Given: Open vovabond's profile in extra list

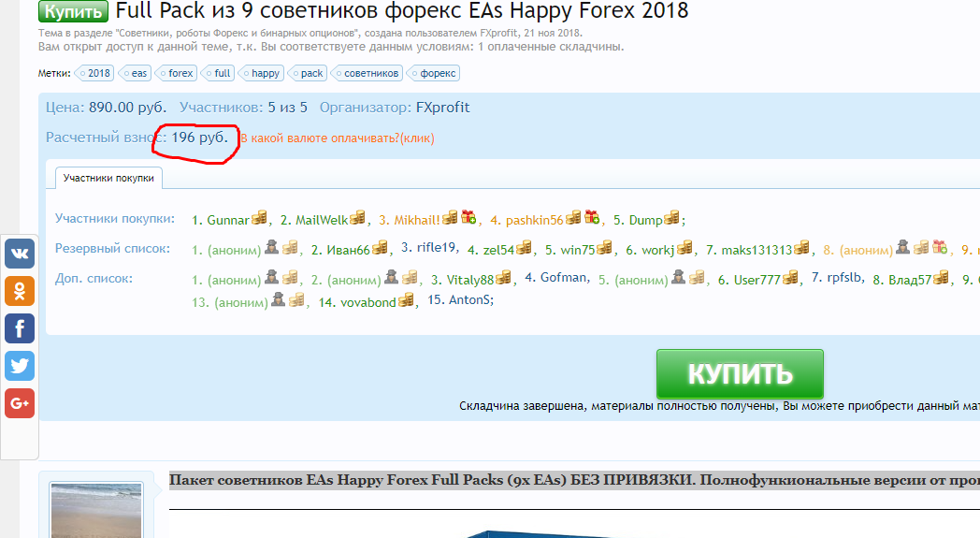Looking at the screenshot, I should click(x=368, y=303).
